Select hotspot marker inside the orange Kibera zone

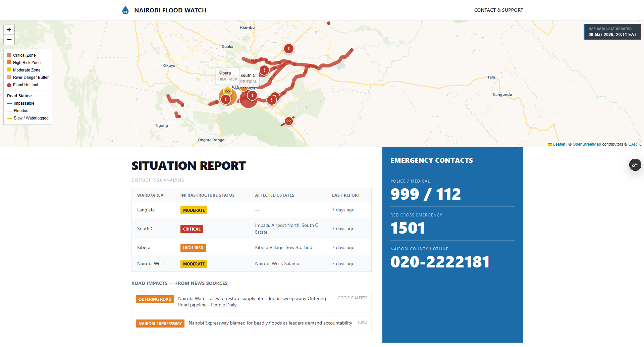pyautogui.click(x=226, y=99)
